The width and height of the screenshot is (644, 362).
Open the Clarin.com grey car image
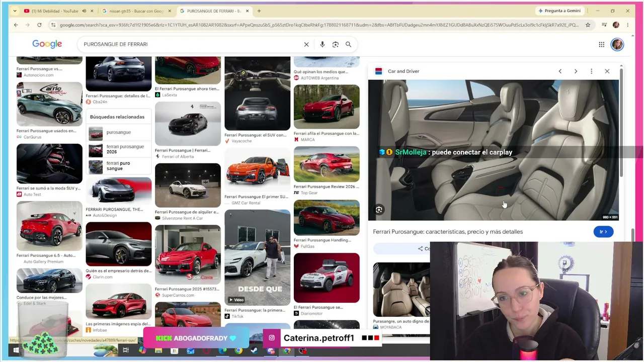118,244
